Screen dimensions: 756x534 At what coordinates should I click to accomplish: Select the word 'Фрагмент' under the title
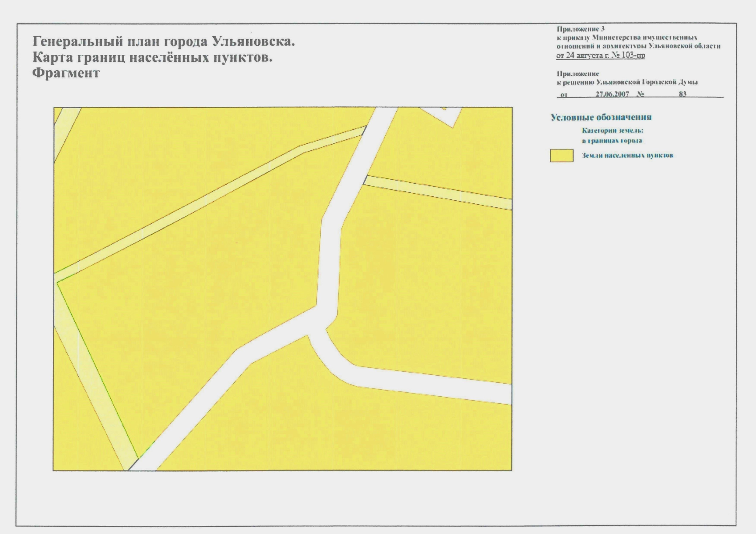click(66, 73)
